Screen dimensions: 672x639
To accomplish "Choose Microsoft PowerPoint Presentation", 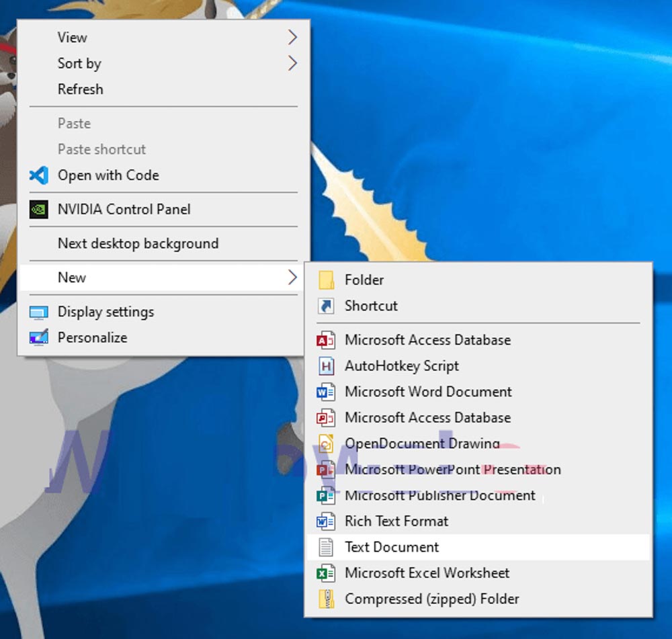I will [x=452, y=470].
